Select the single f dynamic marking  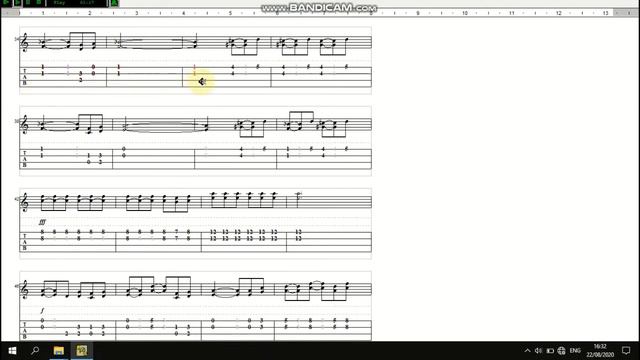42,311
